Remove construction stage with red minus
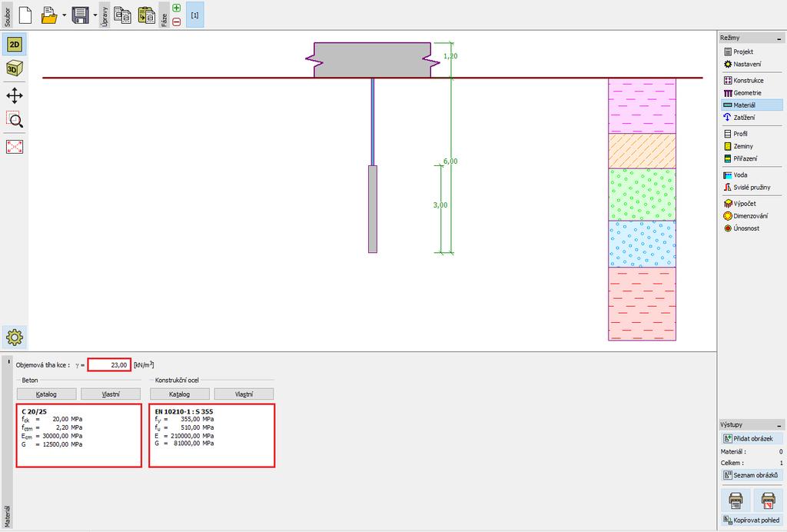 pyautogui.click(x=176, y=22)
